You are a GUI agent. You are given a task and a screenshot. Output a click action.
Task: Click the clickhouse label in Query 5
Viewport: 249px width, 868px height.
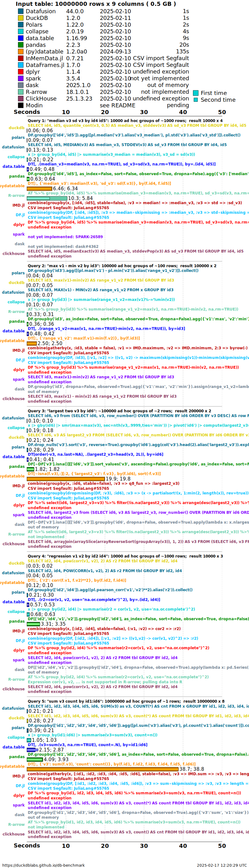13,834
